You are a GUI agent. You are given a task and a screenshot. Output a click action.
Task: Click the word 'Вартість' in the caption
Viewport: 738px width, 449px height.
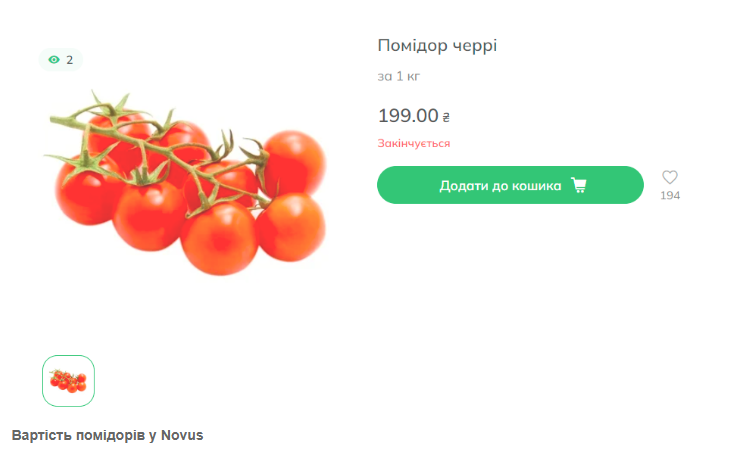pyautogui.click(x=42, y=435)
